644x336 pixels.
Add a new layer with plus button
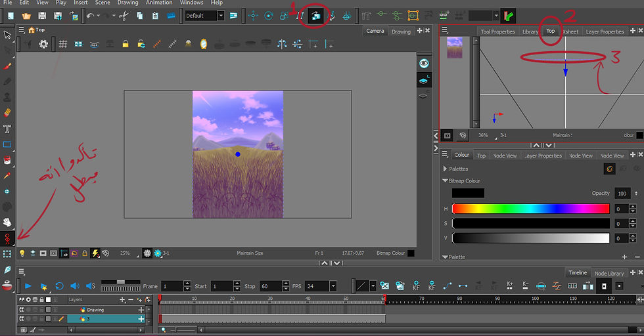coord(122,300)
